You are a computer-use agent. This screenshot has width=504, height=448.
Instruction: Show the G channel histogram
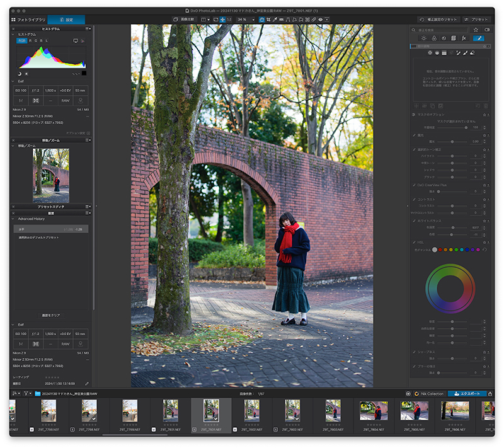[36, 41]
